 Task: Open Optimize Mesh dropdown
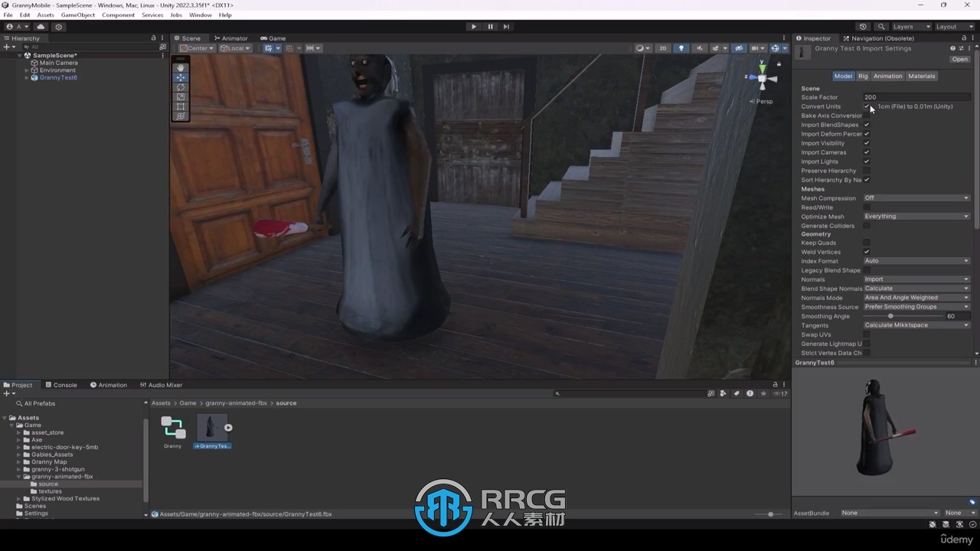(916, 217)
